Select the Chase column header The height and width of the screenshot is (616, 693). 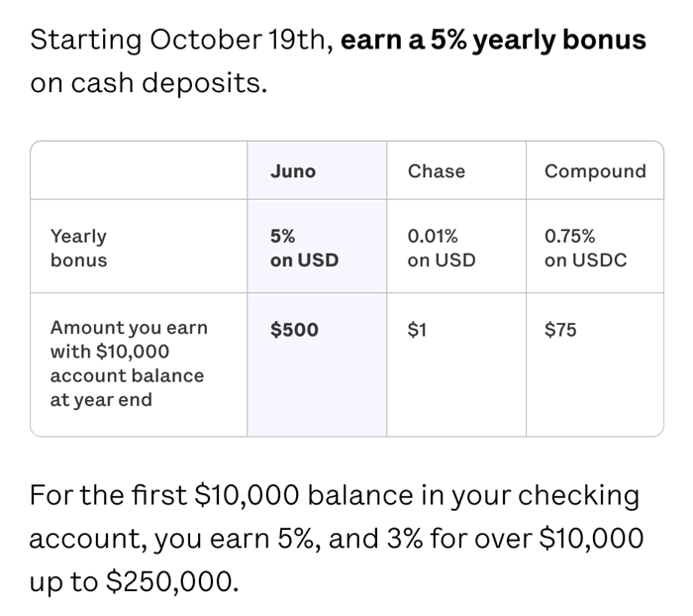pos(437,171)
